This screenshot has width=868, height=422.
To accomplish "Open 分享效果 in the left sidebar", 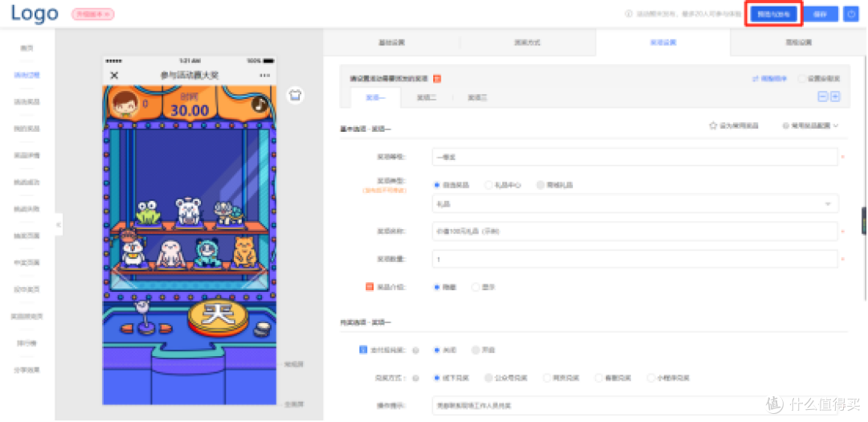I will [x=27, y=370].
